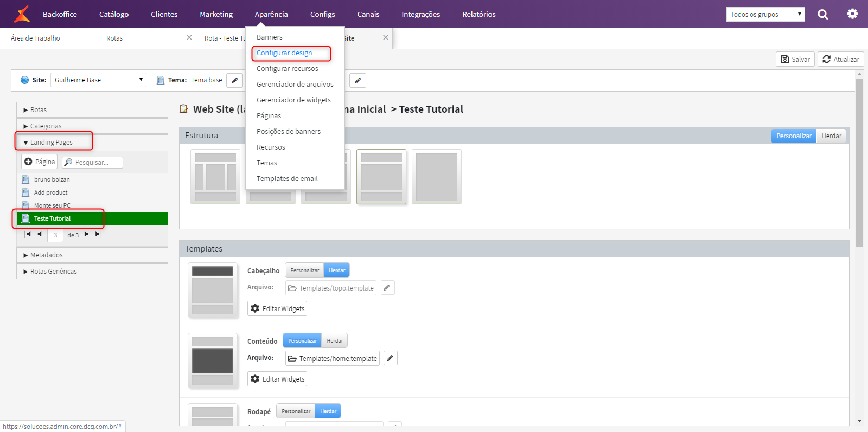Screen dimensions: 868x432
Task: Open the Templates/topo.template file field
Action: (331, 288)
